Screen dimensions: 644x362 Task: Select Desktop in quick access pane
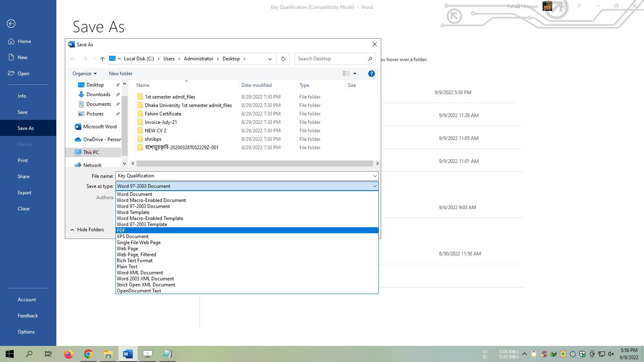(95, 85)
